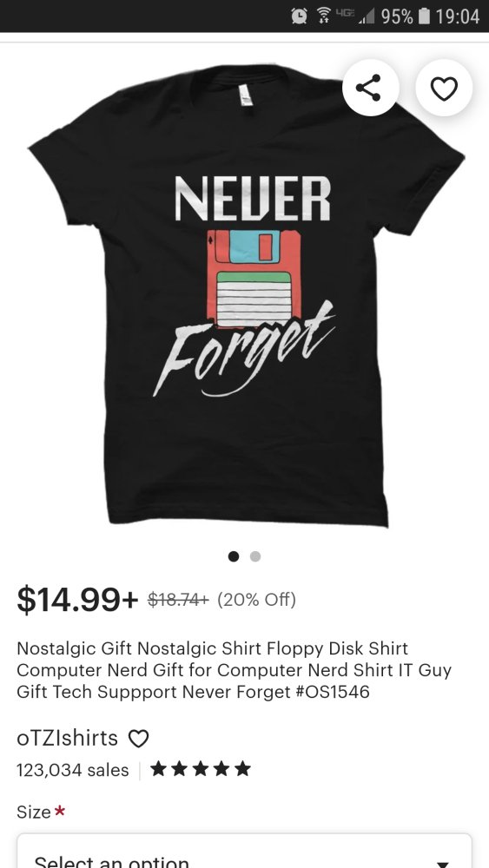489x868 pixels.
Task: Favorite the oTZIshirts shop heart icon
Action: click(x=138, y=739)
